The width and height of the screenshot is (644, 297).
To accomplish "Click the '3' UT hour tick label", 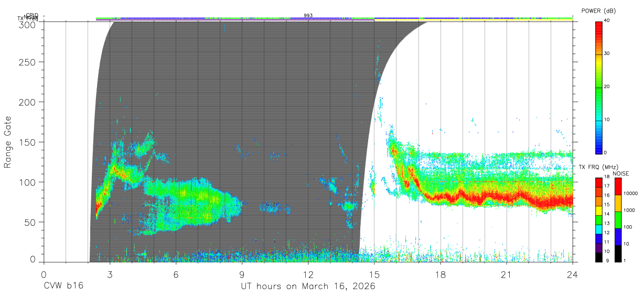I will [x=110, y=274].
